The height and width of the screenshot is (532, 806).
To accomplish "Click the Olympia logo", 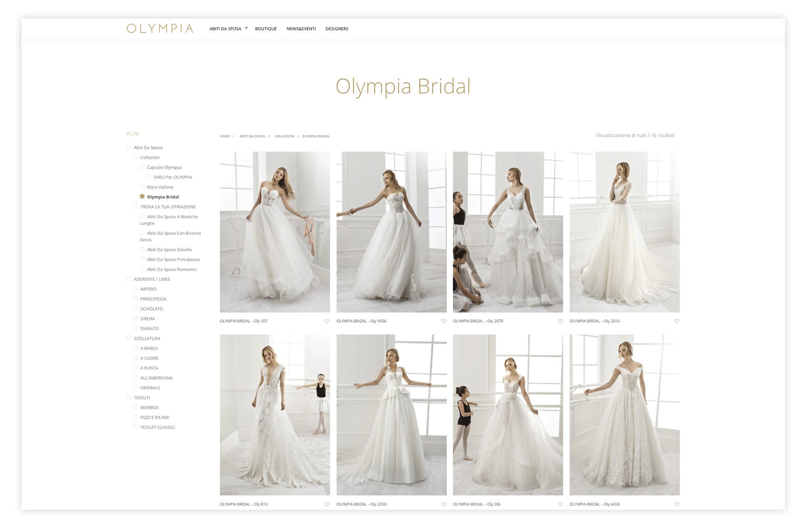I will pyautogui.click(x=160, y=29).
